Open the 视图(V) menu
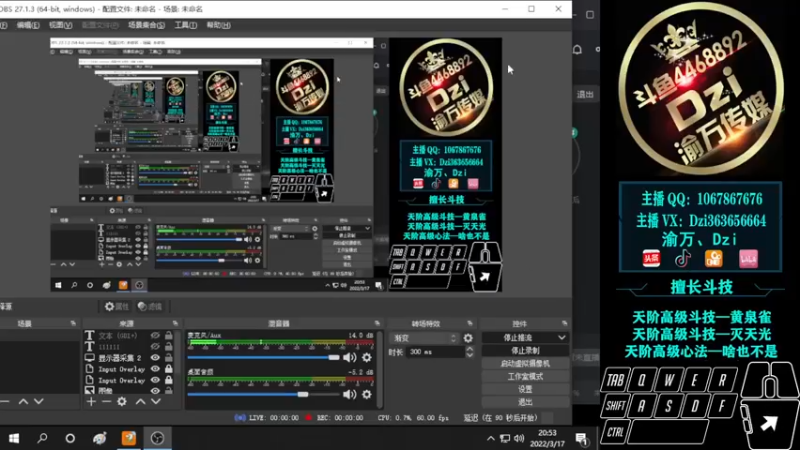 click(60, 25)
